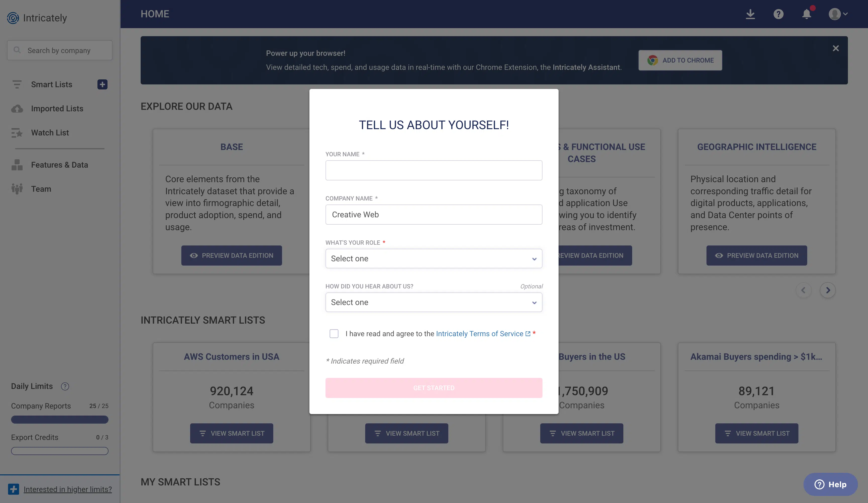Open How Did You Hear About Us dropdown
The width and height of the screenshot is (868, 503).
tap(434, 302)
